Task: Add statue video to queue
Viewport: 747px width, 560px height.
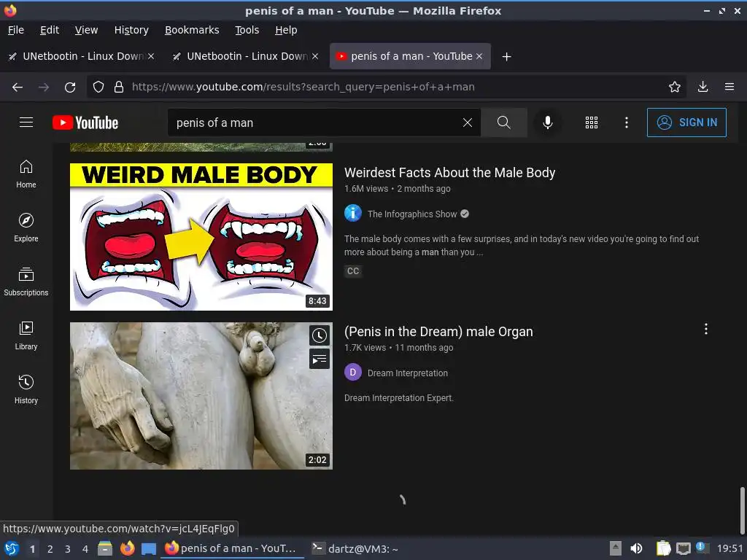Action: (x=320, y=359)
